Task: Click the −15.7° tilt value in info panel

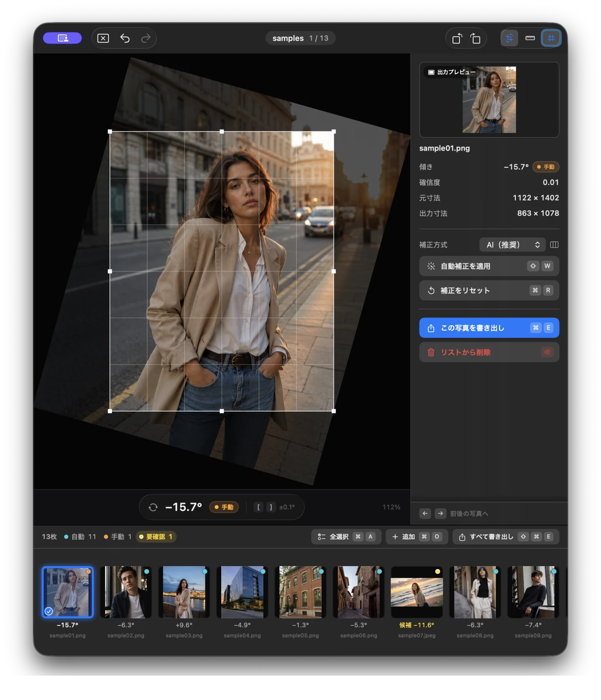Action: [x=516, y=167]
